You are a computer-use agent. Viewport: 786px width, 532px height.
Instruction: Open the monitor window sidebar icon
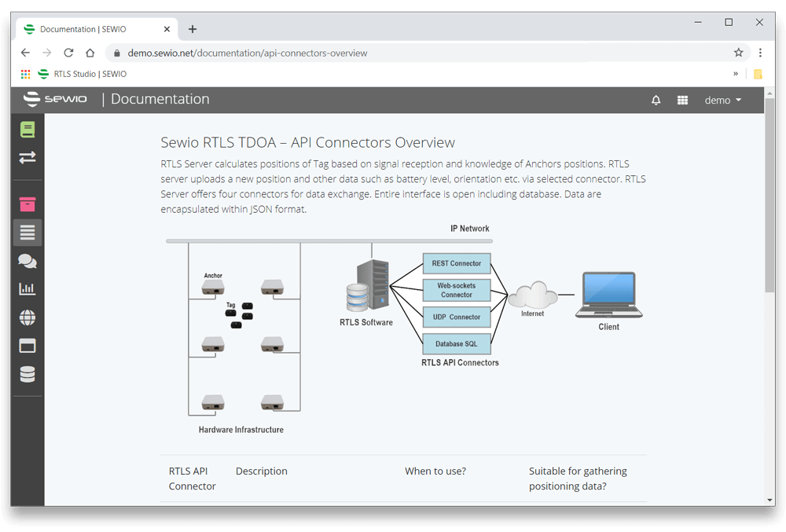[x=27, y=345]
